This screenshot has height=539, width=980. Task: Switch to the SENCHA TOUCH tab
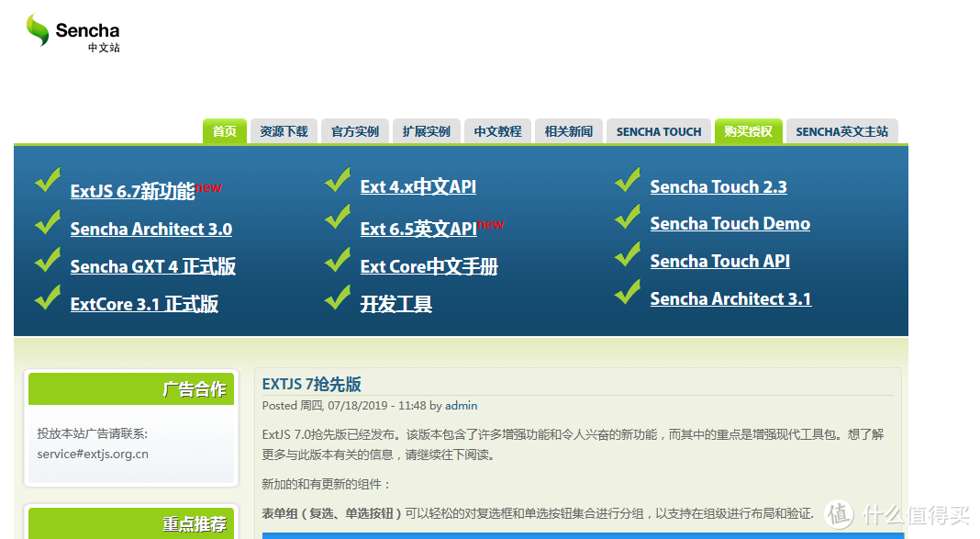[x=659, y=131]
